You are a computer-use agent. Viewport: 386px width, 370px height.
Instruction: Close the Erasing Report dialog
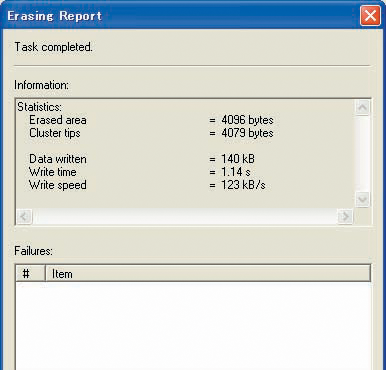point(370,15)
